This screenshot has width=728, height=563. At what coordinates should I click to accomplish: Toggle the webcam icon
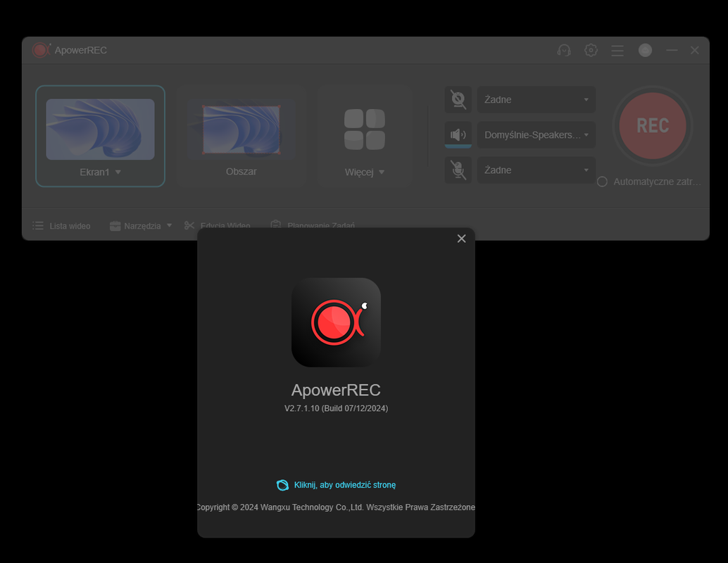(x=458, y=99)
